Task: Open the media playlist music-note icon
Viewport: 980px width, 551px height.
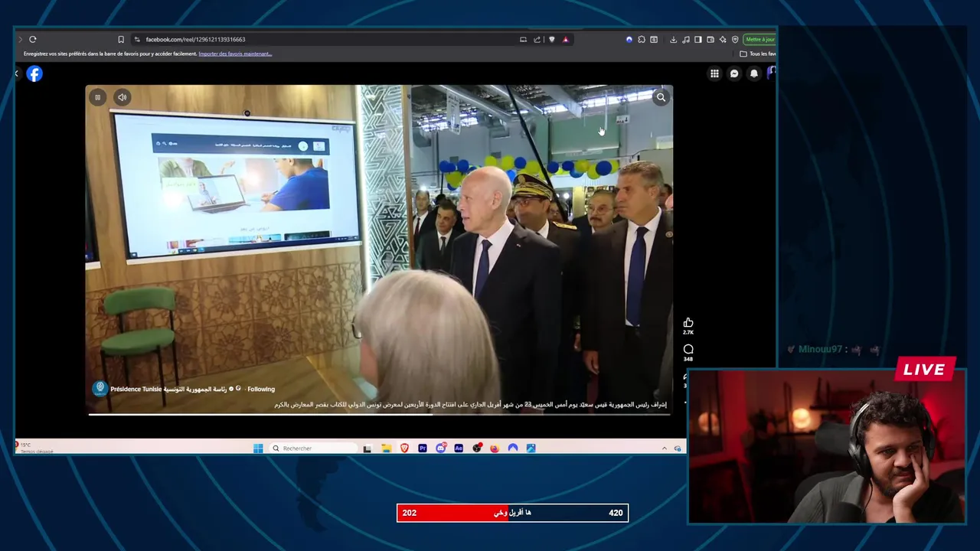Action: pyautogui.click(x=686, y=39)
